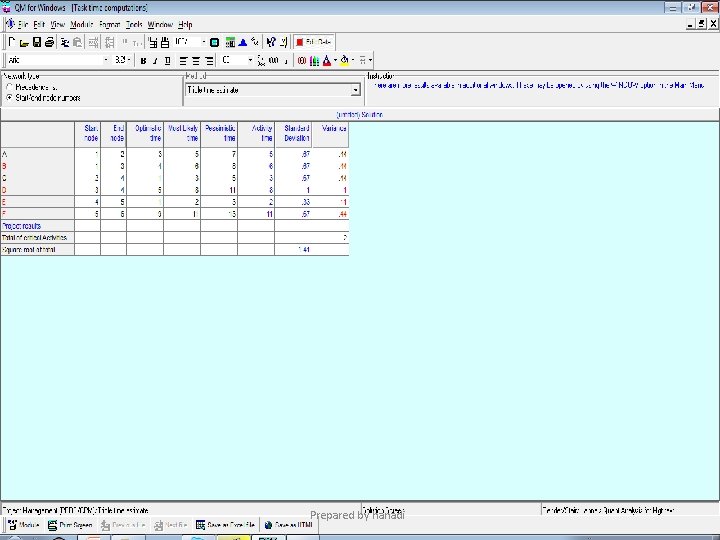Click the Start node column header
This screenshot has height=540, width=720.
tap(87, 134)
